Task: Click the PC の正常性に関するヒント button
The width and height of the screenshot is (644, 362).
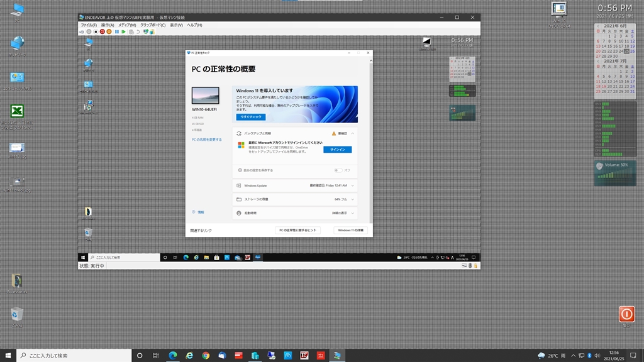Action: point(297,230)
